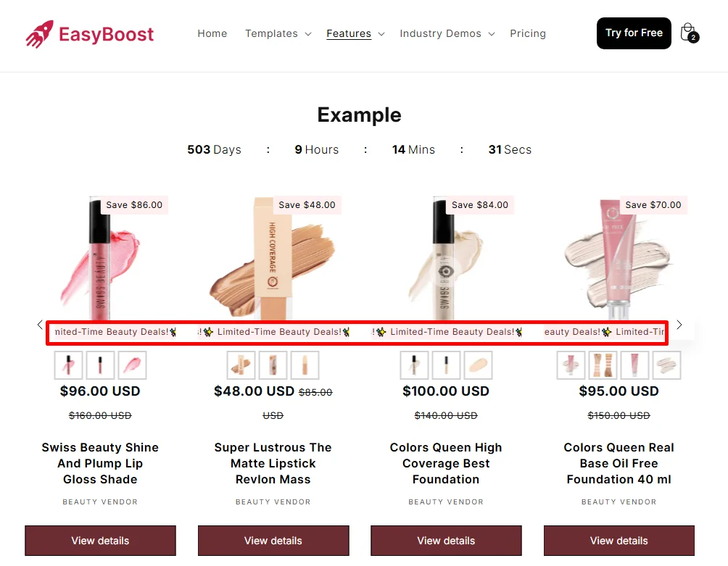Click the Save $70.00 badge
The height and width of the screenshot is (566, 728).
click(x=653, y=205)
